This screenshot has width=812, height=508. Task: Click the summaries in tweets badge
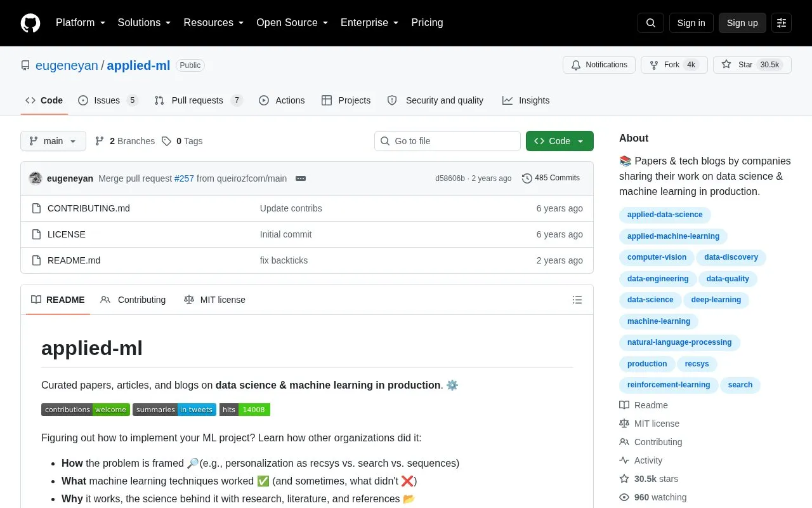coord(174,410)
